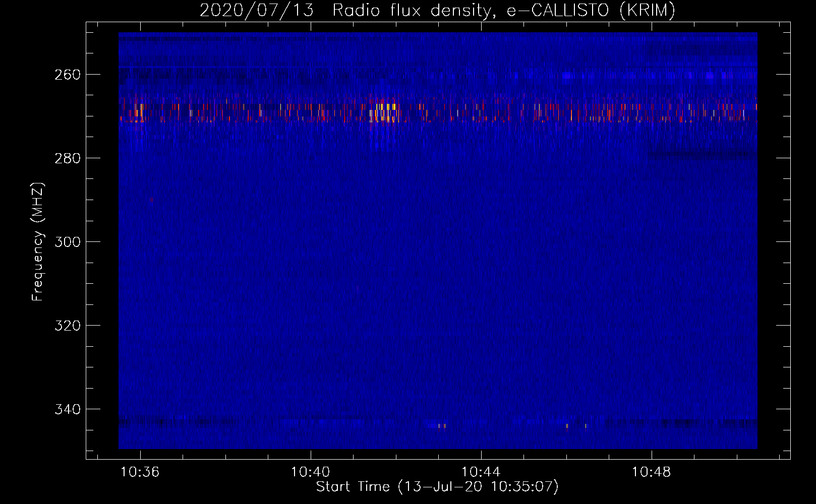The height and width of the screenshot is (504, 816).
Task: Select the 300 frequency tick label
Action: click(x=68, y=242)
